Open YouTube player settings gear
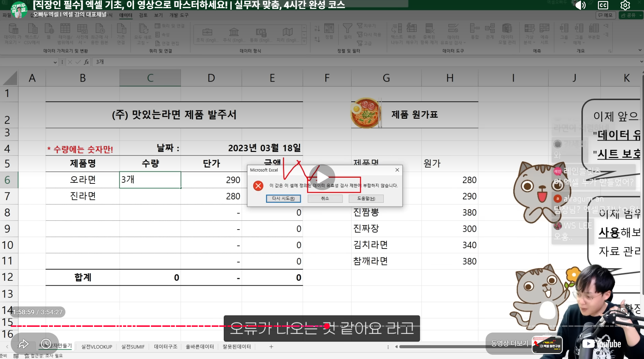 coord(625,5)
